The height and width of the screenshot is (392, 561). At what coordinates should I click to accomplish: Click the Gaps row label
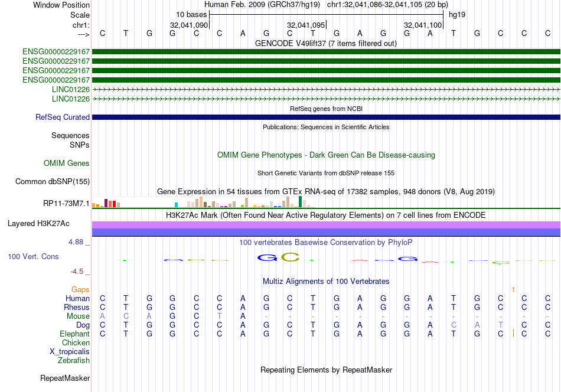pyautogui.click(x=80, y=290)
